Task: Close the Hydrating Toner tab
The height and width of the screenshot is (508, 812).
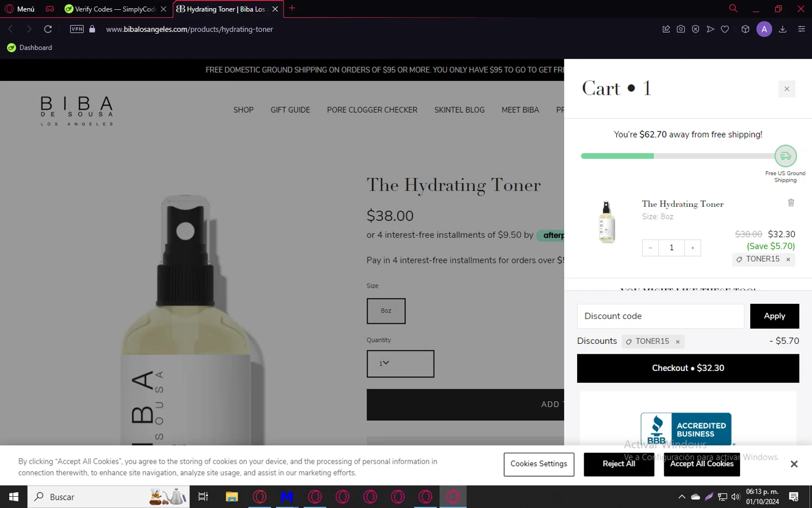Action: pos(275,9)
